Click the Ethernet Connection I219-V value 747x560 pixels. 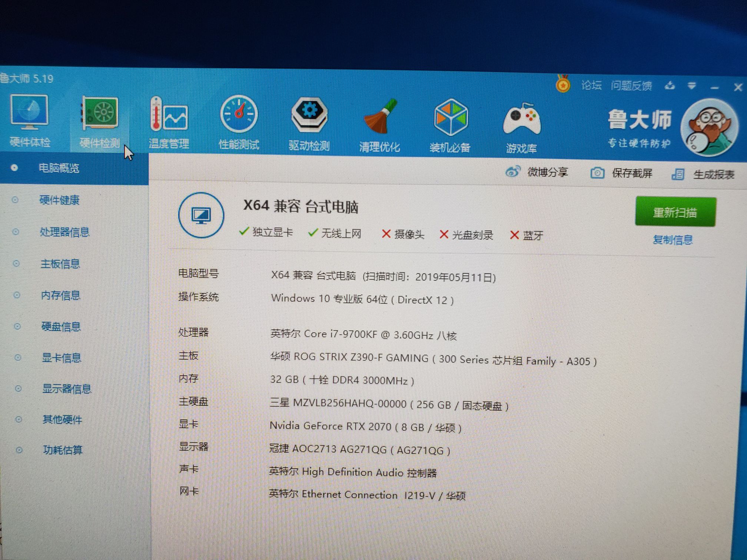pos(367,495)
